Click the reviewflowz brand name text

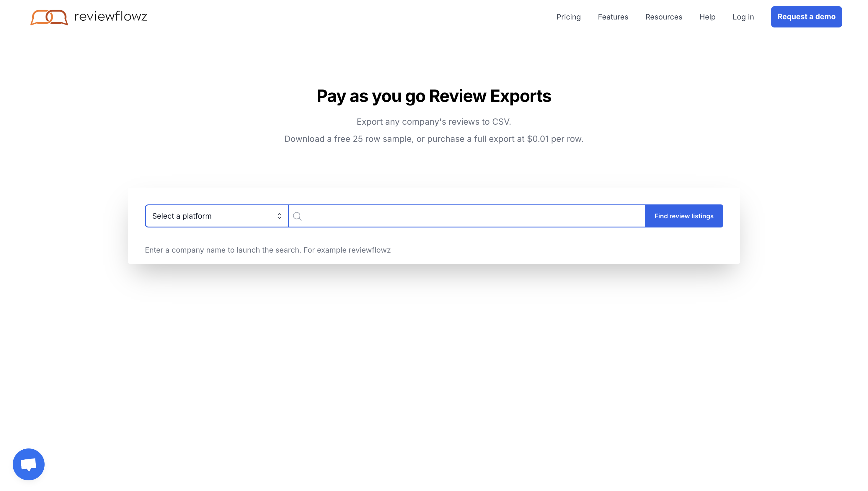coord(110,16)
